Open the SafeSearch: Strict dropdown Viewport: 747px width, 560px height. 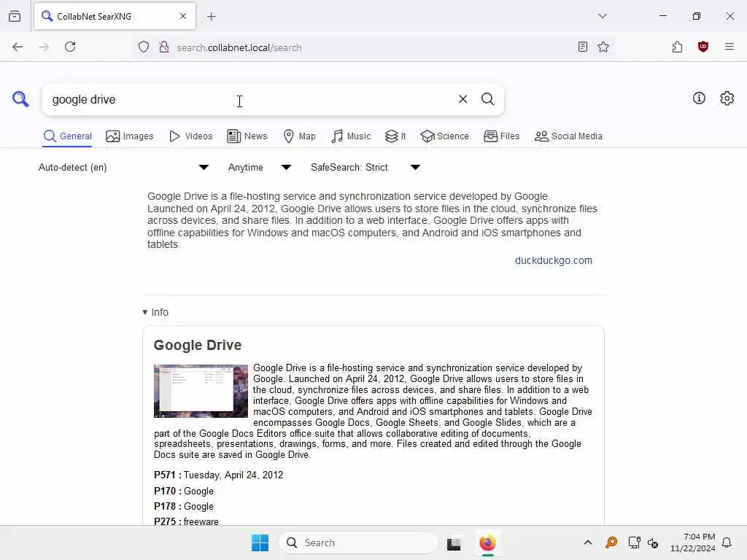point(365,167)
